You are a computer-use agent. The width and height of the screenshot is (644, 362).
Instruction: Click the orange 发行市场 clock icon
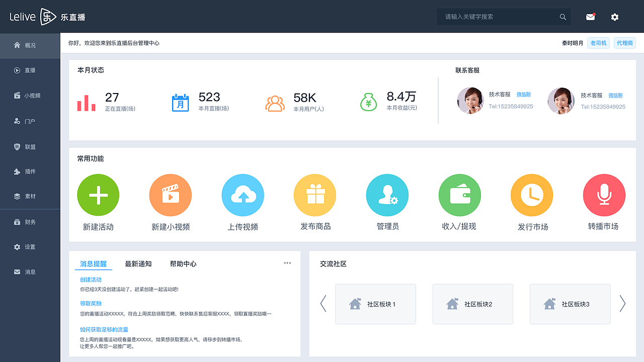coord(532,195)
